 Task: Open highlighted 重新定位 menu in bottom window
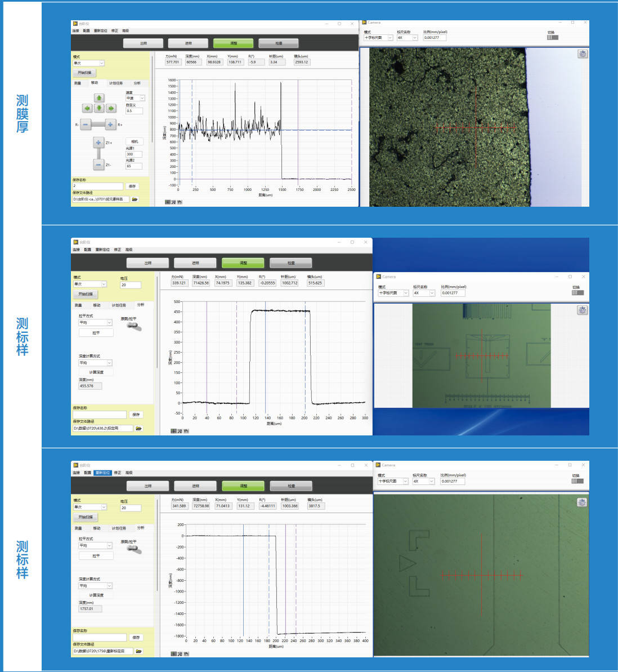(x=102, y=473)
